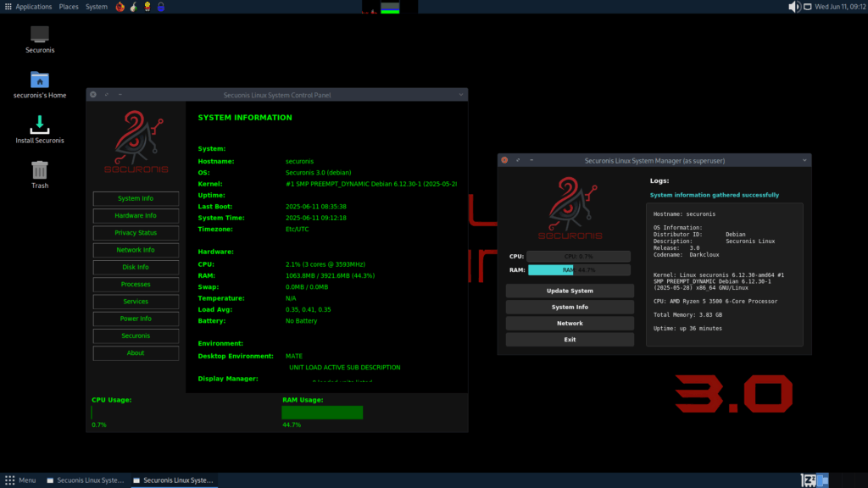
Task: Open Securonis section in sidebar
Action: 136,335
